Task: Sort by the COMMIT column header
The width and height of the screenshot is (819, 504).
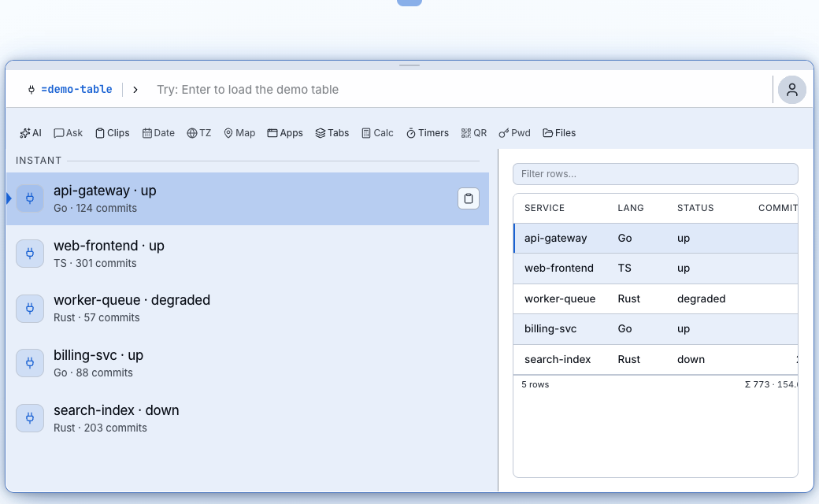Action: pyautogui.click(x=778, y=208)
